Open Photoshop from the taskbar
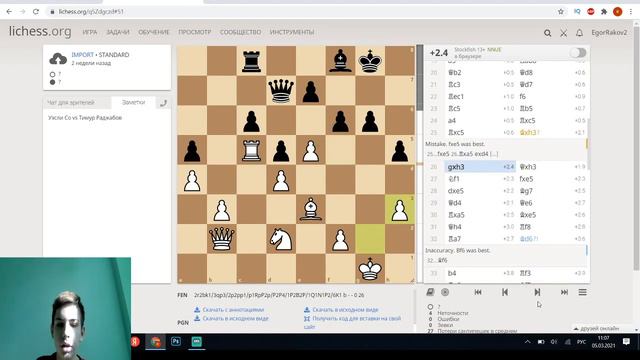 pos(176,341)
